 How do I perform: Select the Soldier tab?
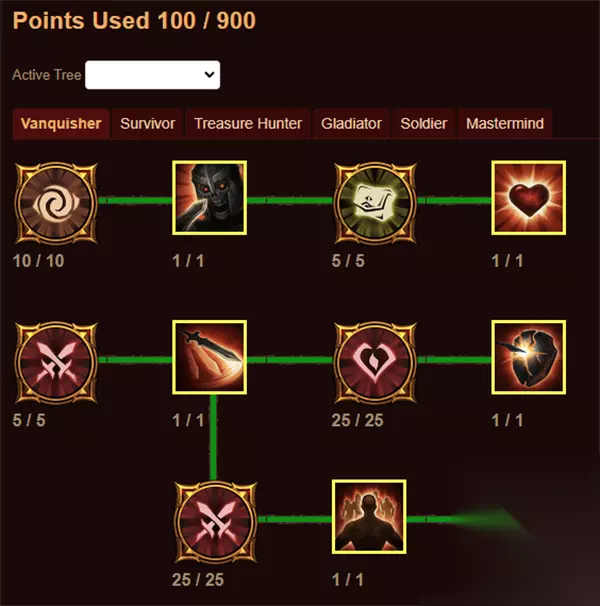(424, 124)
